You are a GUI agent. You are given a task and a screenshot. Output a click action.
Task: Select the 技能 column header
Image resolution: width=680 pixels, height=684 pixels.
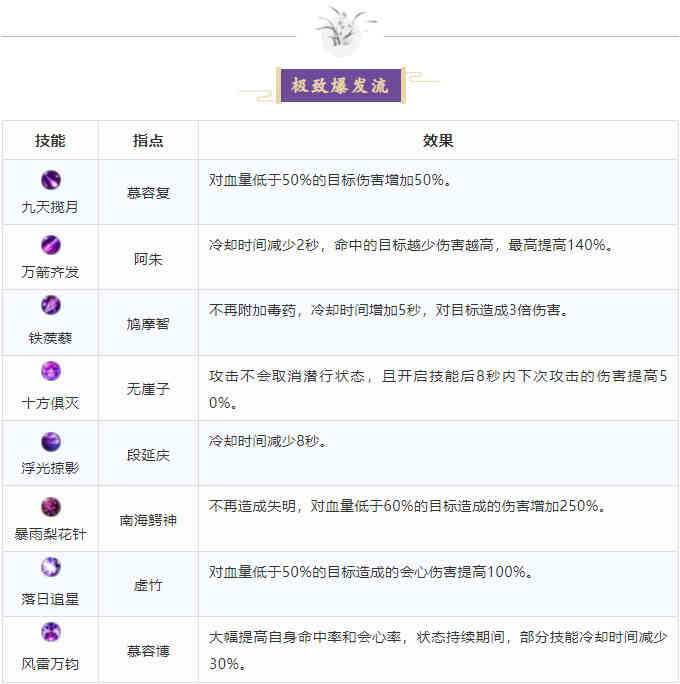tap(50, 141)
